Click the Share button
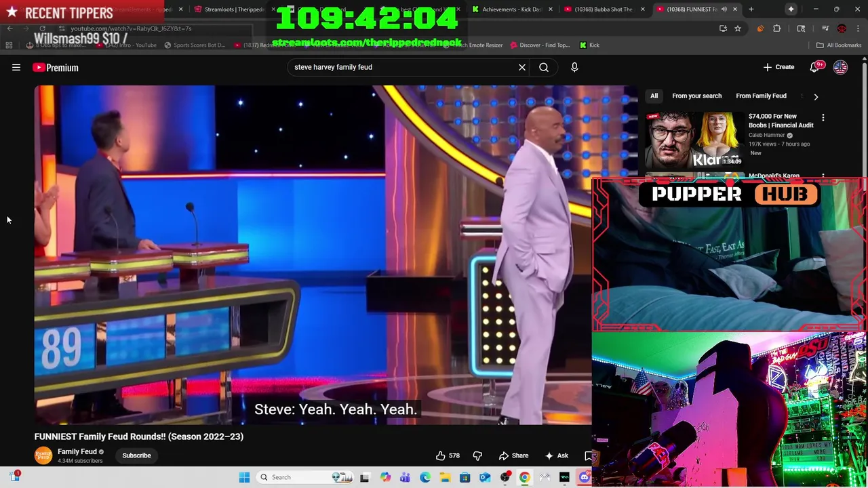 [513, 455]
